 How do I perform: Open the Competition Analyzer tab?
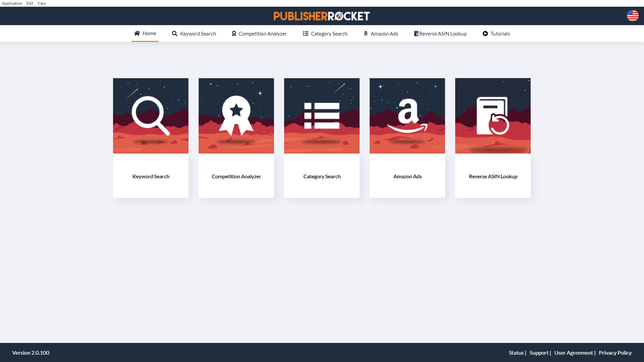(x=259, y=34)
